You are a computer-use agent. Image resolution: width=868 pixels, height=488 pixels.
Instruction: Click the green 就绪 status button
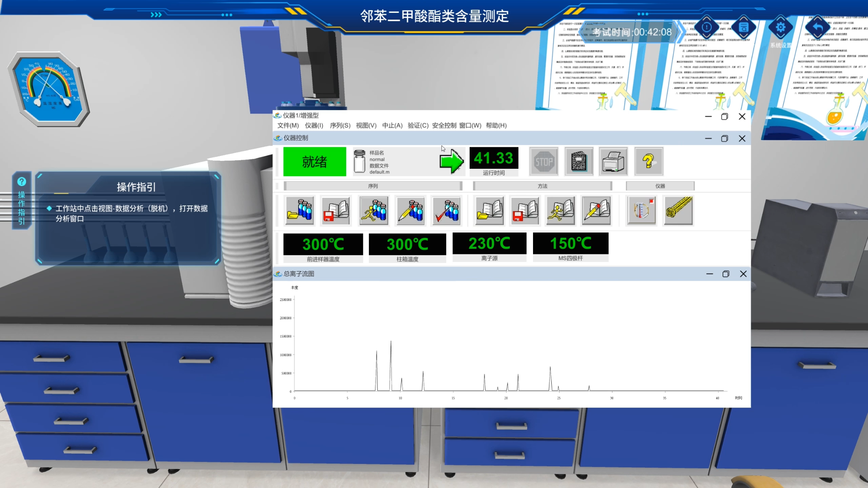pos(314,161)
